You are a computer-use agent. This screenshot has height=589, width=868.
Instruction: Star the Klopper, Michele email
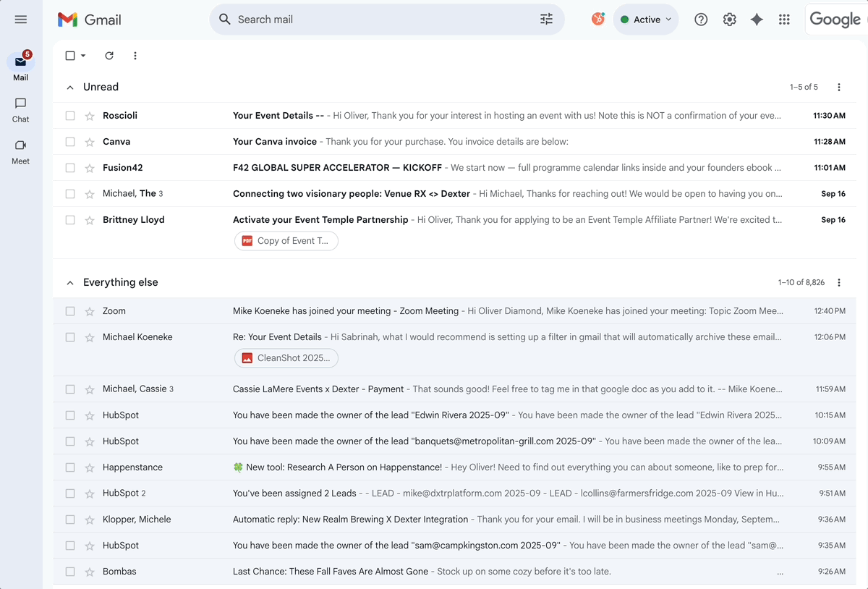[x=90, y=520]
